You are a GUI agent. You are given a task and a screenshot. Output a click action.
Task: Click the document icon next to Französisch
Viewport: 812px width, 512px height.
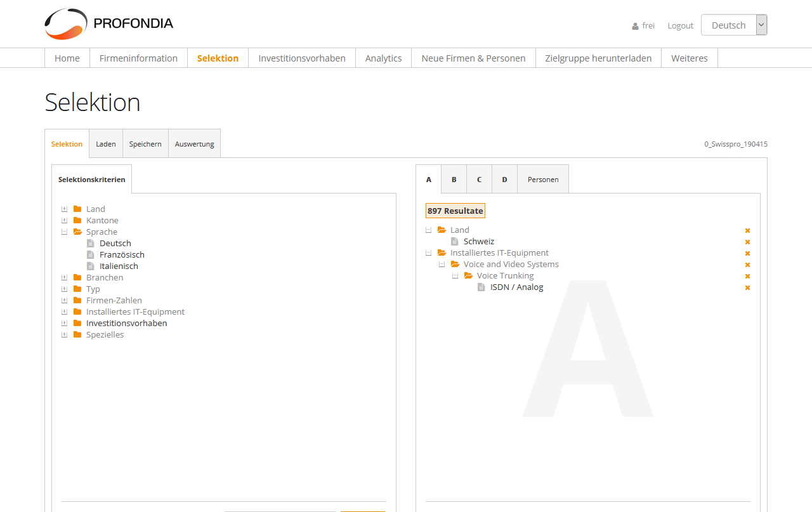pyautogui.click(x=91, y=254)
